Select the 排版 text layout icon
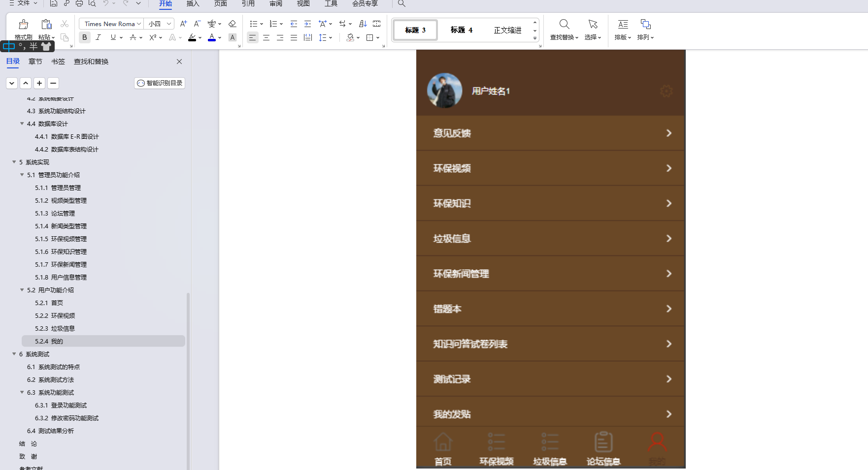The width and height of the screenshot is (868, 470). [623, 24]
